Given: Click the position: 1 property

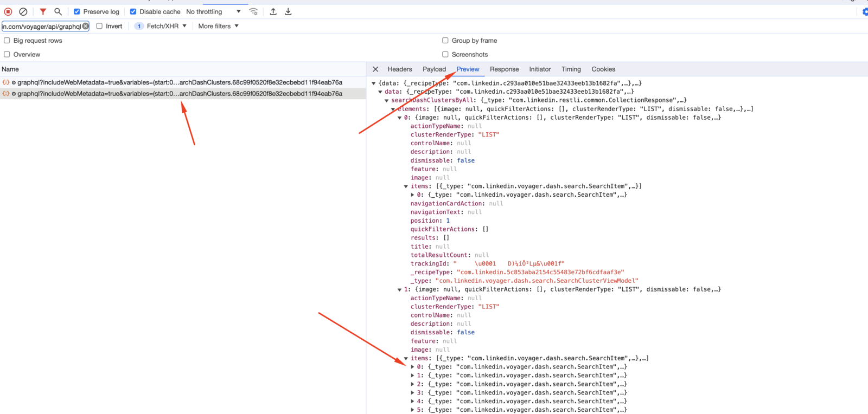Looking at the screenshot, I should point(430,221).
